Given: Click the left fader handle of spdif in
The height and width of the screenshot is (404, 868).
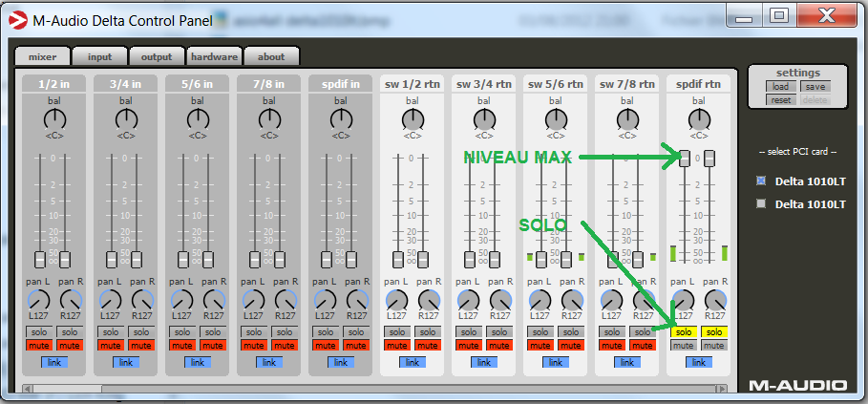Looking at the screenshot, I should pyautogui.click(x=327, y=260).
